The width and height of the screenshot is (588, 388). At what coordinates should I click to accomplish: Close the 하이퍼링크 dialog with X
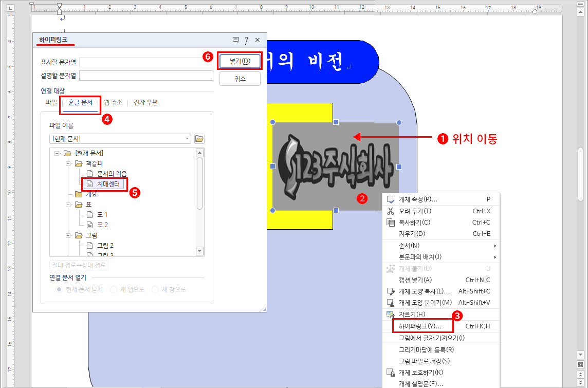click(257, 40)
